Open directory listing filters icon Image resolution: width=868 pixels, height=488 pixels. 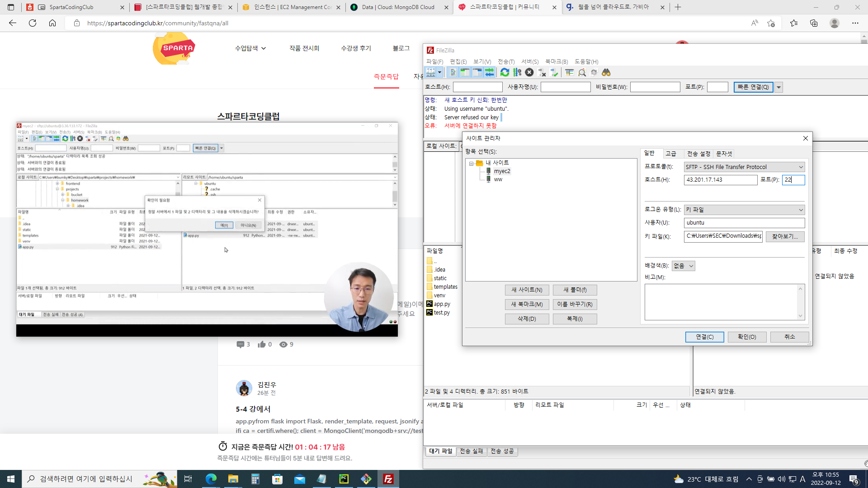coord(570,72)
